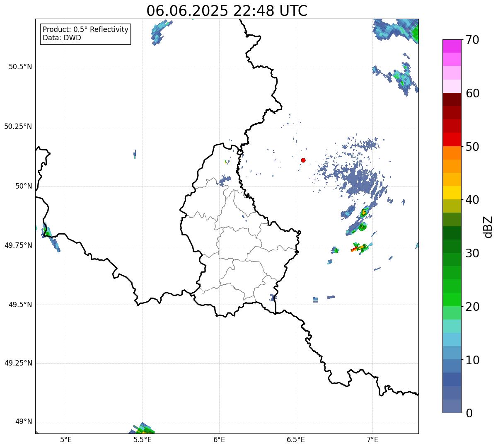Viewport: 498px width, 448px height.
Task: Click the orange swatch just below 50 dBZ
Action: (452, 153)
